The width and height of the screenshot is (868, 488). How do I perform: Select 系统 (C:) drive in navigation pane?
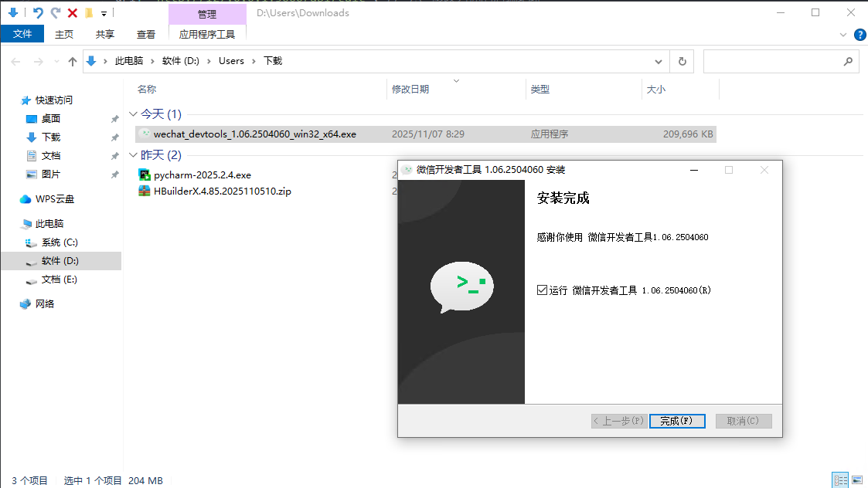click(60, 242)
